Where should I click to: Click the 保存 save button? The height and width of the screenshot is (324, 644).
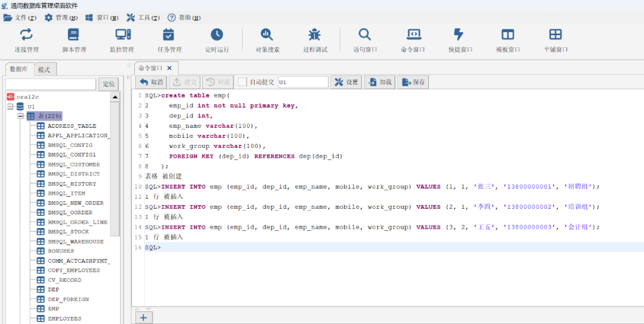point(413,82)
